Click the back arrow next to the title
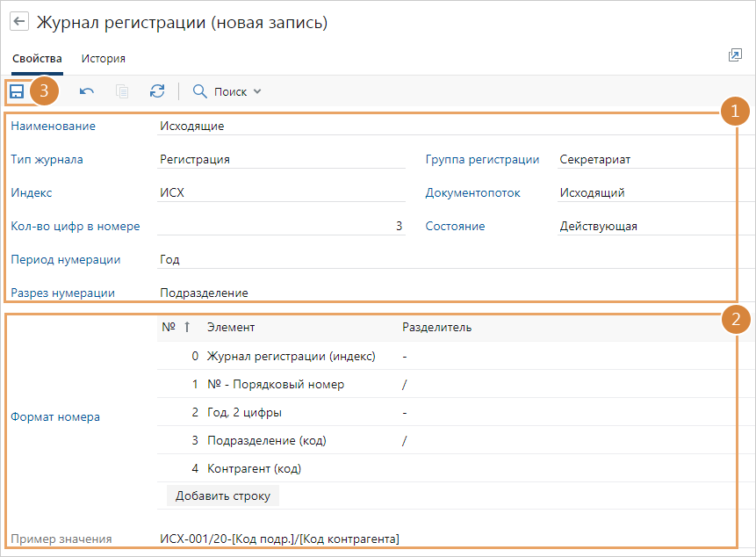 [18, 23]
